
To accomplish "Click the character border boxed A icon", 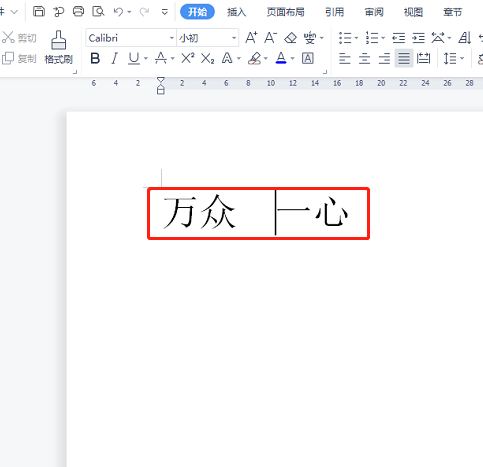I will (308, 59).
